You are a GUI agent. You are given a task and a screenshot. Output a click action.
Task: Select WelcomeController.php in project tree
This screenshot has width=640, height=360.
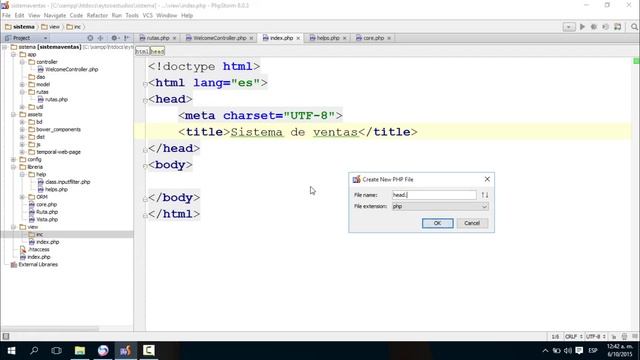point(68,69)
